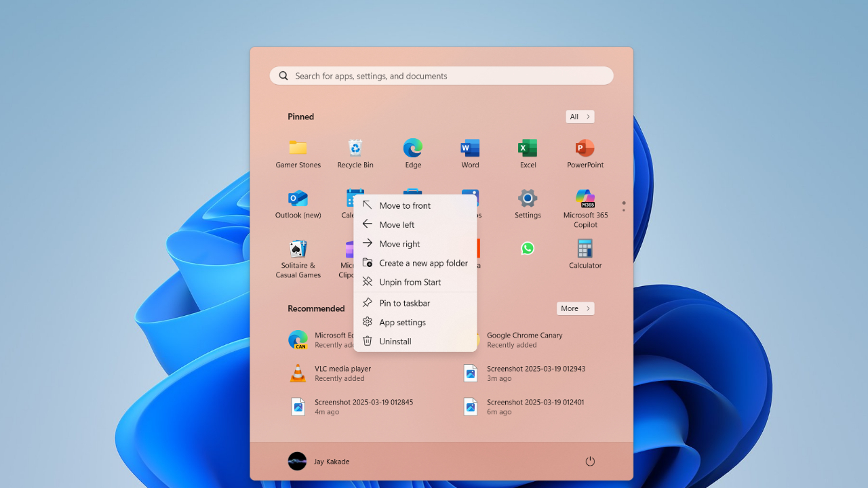Screen dimensions: 868x488
Task: Open the Recycle Bin pinned app
Action: 355,153
